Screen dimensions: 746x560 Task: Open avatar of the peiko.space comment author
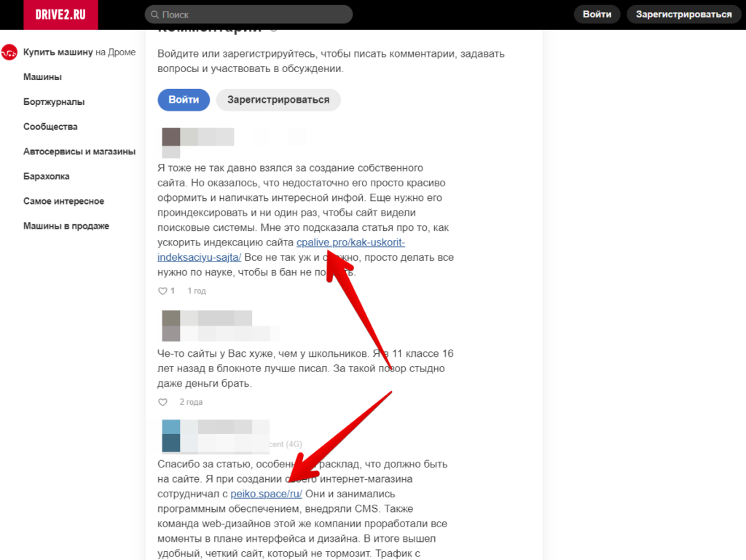(x=170, y=435)
